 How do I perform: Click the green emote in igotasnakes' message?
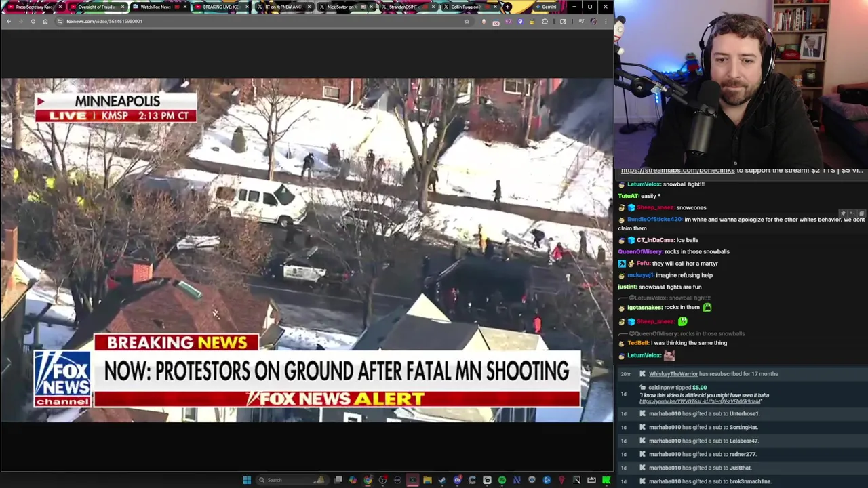pyautogui.click(x=707, y=308)
